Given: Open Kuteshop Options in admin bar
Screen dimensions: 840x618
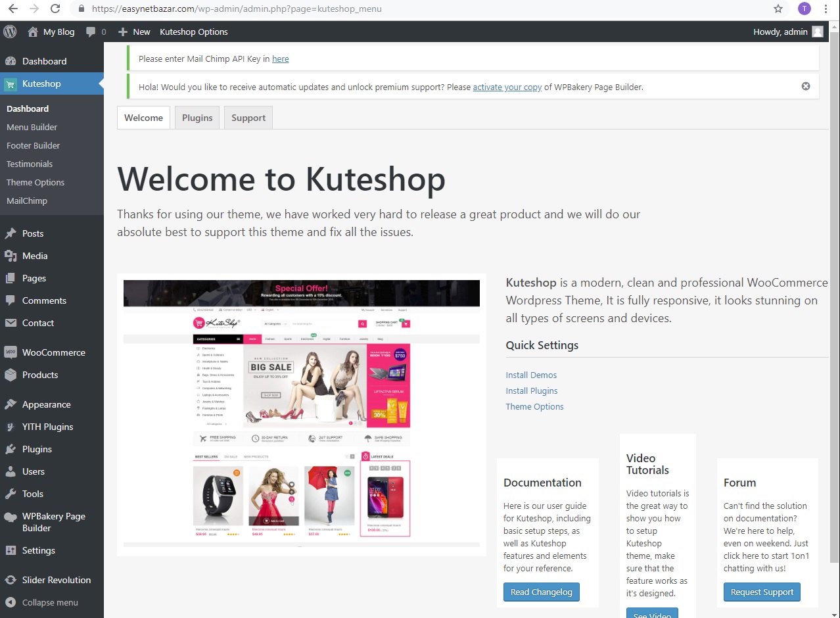Looking at the screenshot, I should [194, 32].
